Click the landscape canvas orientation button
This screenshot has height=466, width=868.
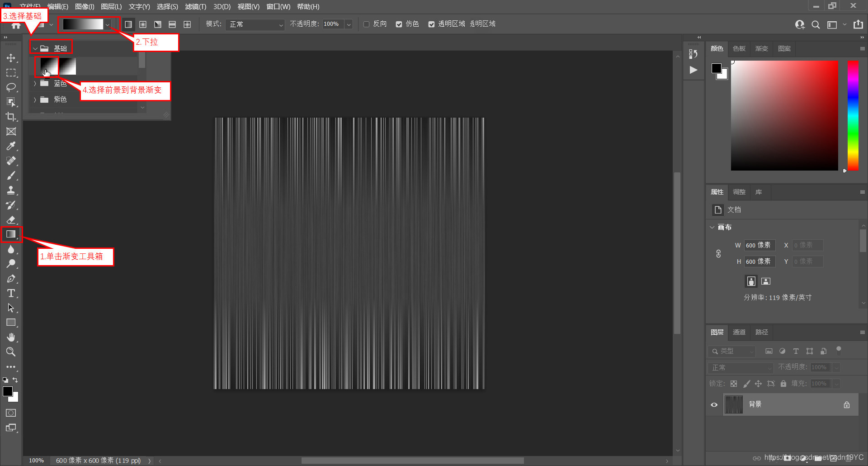pyautogui.click(x=765, y=281)
